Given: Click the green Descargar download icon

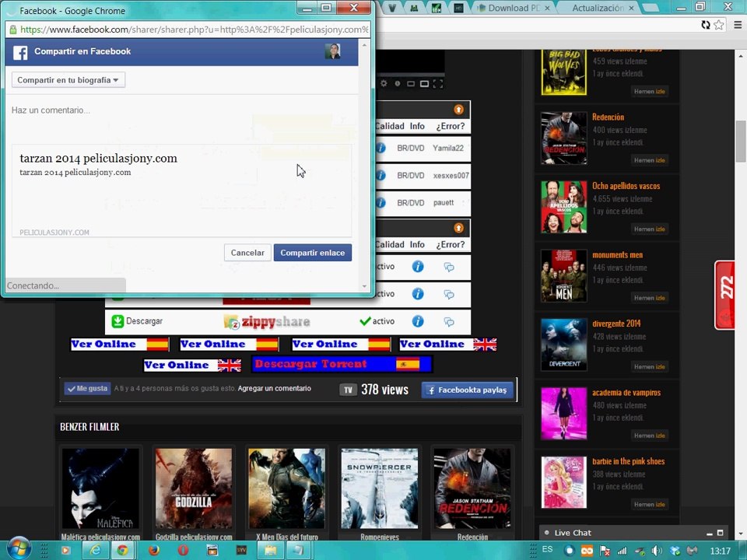Looking at the screenshot, I should coord(117,321).
